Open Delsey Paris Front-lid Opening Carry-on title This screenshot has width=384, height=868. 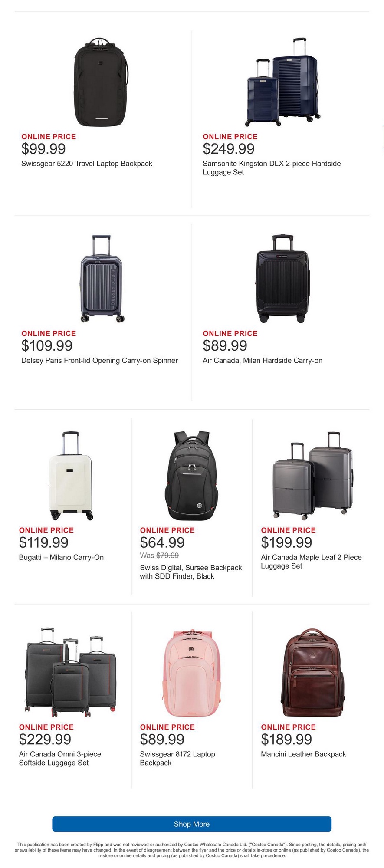click(99, 361)
